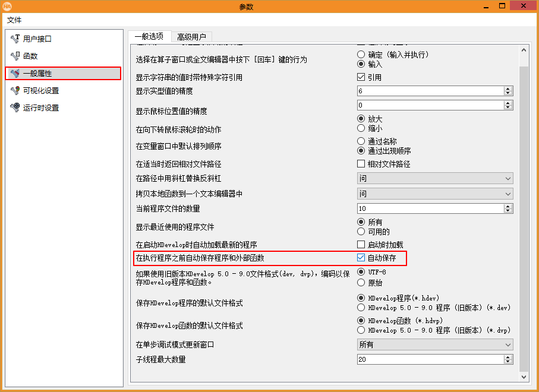Switch to the 一般选项 tab
Screen dimensions: 539x392
150,36
